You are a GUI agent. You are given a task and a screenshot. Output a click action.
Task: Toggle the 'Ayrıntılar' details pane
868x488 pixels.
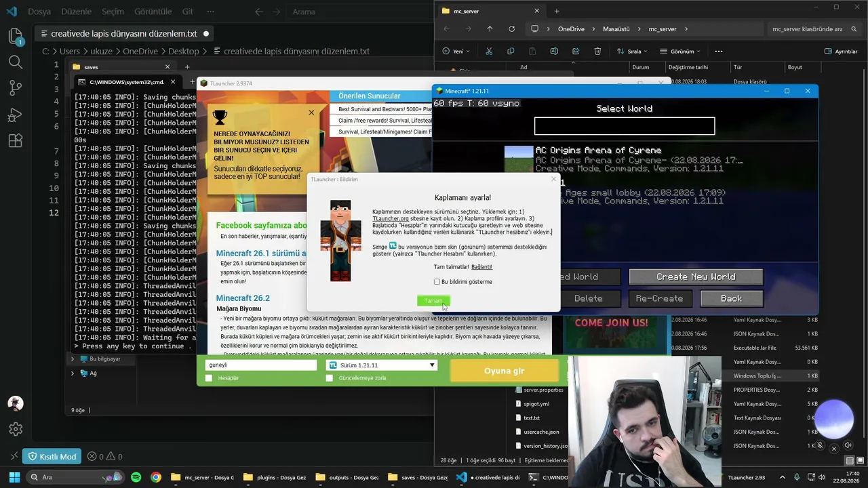click(x=841, y=52)
